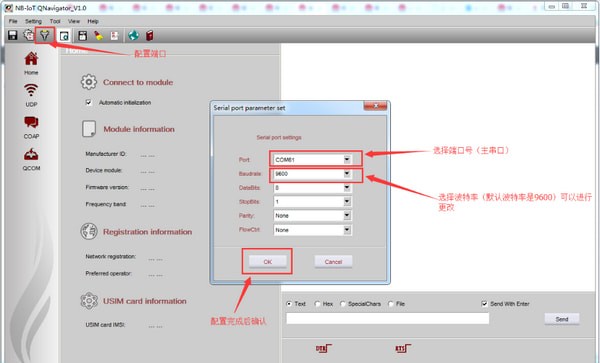Select the File radio button

(391, 304)
